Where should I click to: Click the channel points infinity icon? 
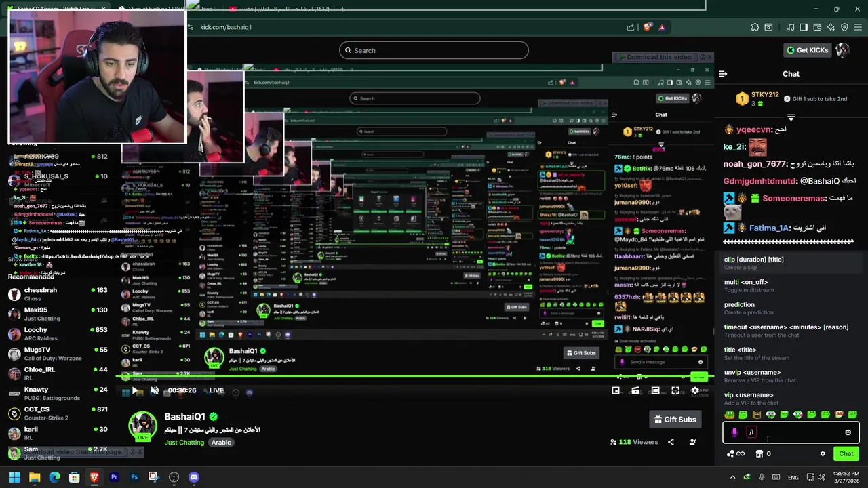click(x=740, y=454)
